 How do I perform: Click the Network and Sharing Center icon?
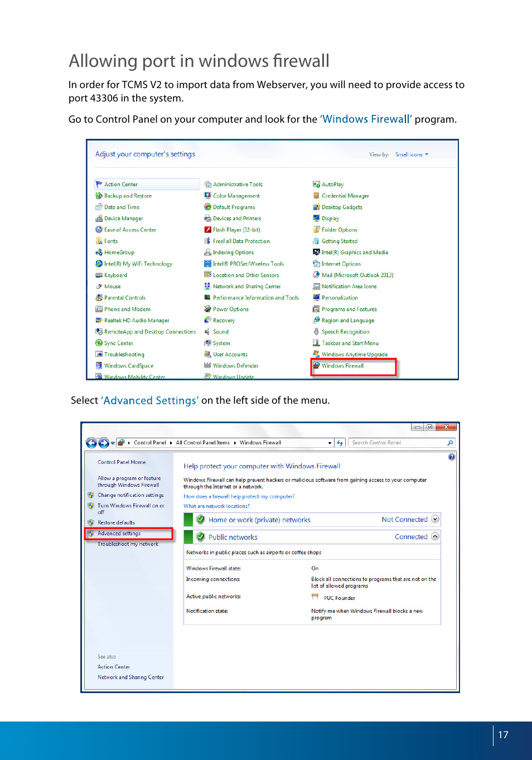pyautogui.click(x=207, y=287)
